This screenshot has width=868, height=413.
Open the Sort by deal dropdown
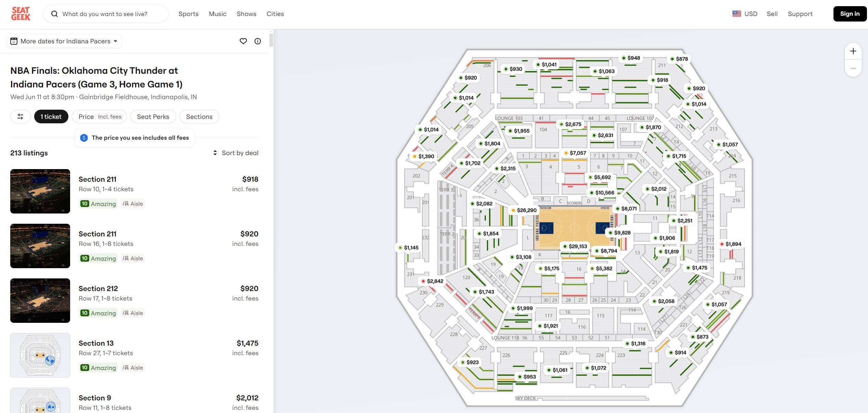coord(236,153)
